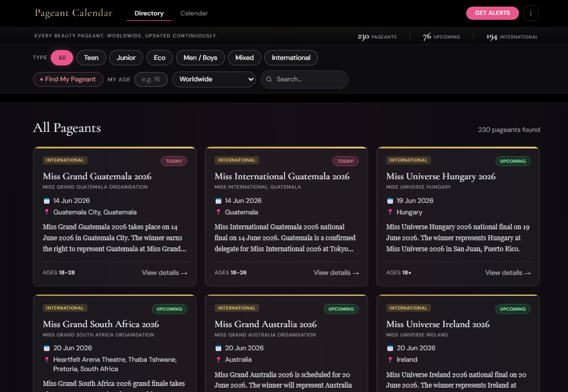
Task: Click INTERNATIONAL tag on Miss Universe Ireland card
Action: (408, 308)
